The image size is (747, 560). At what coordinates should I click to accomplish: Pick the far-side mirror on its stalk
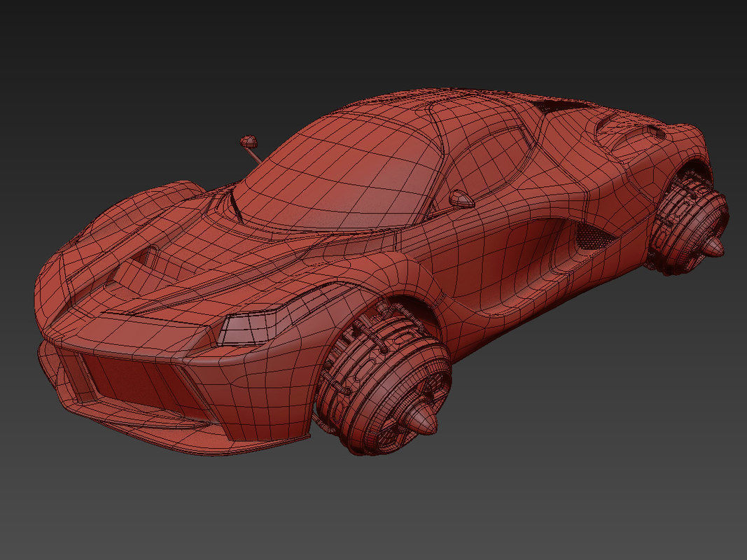(249, 141)
